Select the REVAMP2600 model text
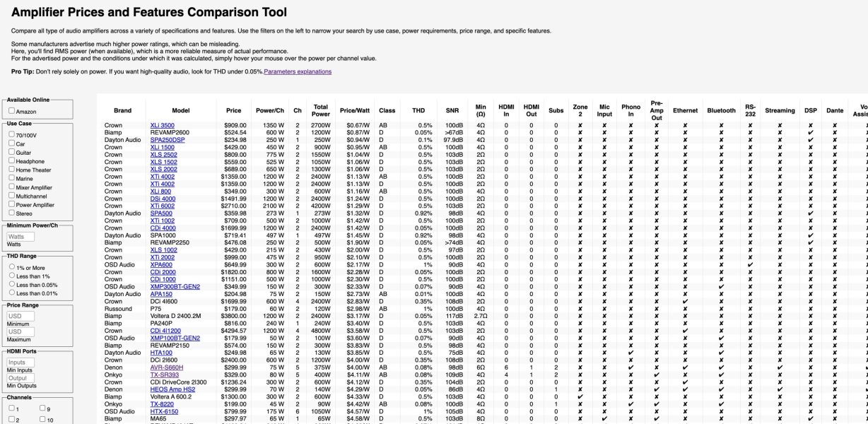 coord(170,132)
